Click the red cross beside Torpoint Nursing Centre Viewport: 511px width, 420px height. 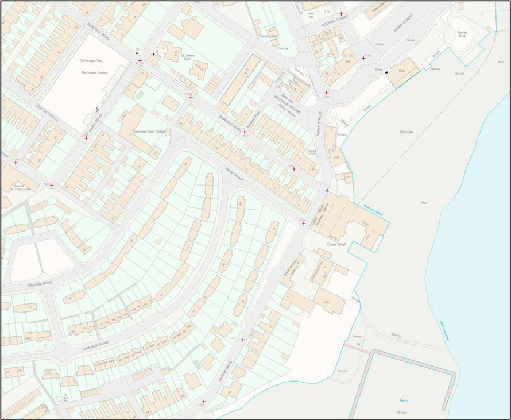click(x=52, y=186)
